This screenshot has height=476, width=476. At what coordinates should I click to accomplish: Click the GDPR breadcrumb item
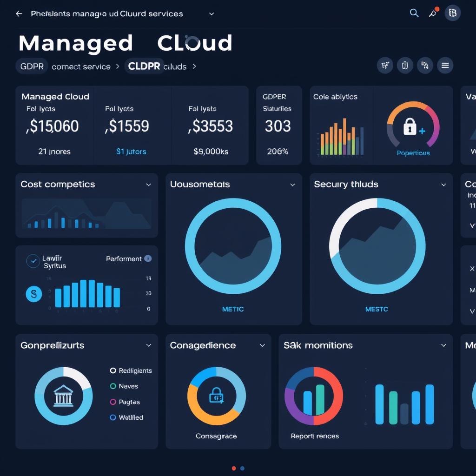pos(31,66)
